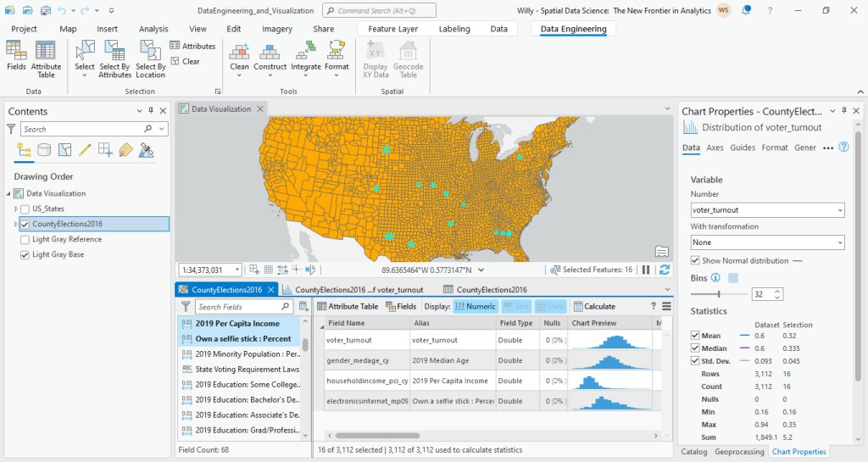Open chart properties help
Viewport: 868px width, 462px height.
pos(843,148)
